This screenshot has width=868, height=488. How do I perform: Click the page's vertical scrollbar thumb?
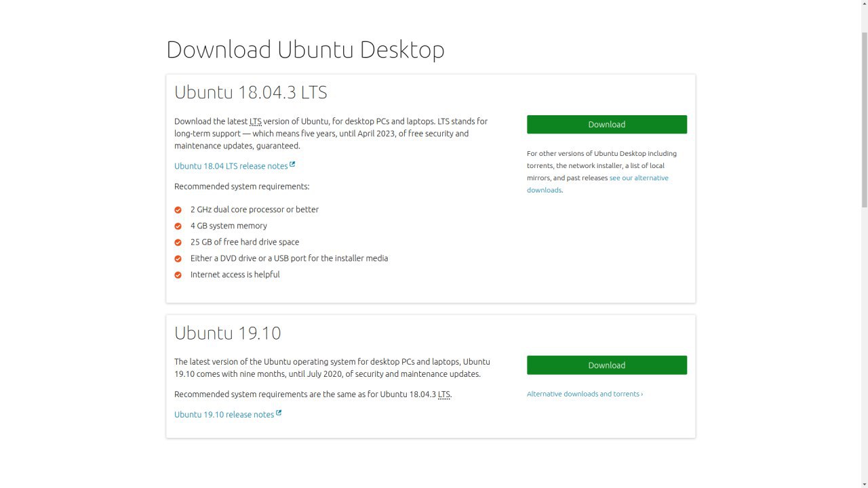coord(865,119)
